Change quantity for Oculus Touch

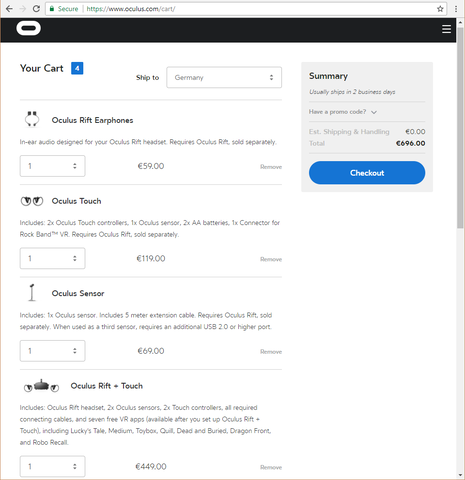click(53, 258)
